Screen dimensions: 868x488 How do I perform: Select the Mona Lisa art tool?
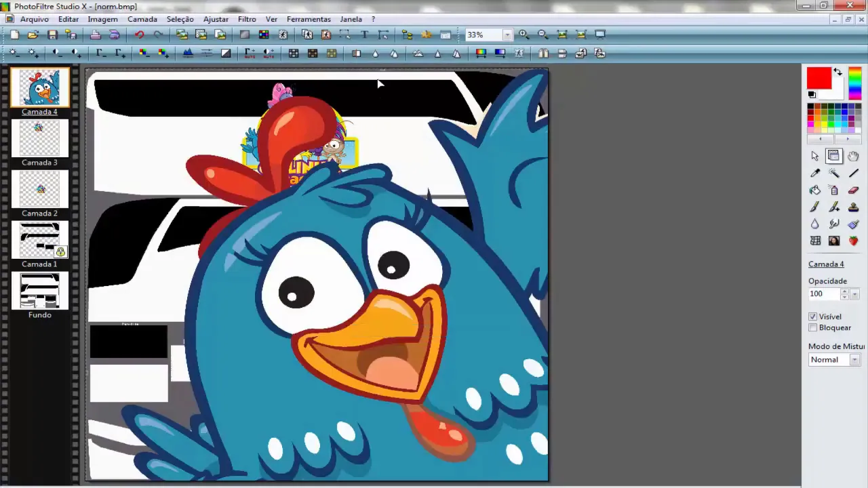834,241
